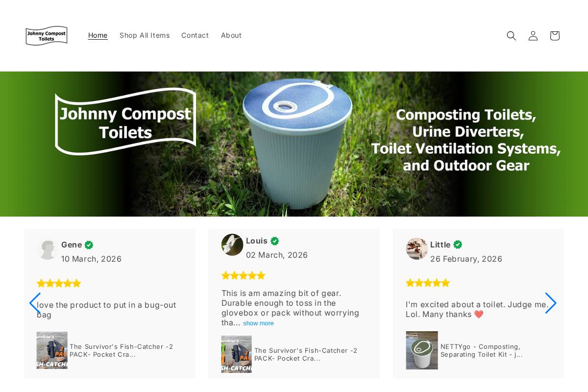Click the five-star rating in Louis's review
The width and height of the screenshot is (588, 392).
(x=244, y=275)
